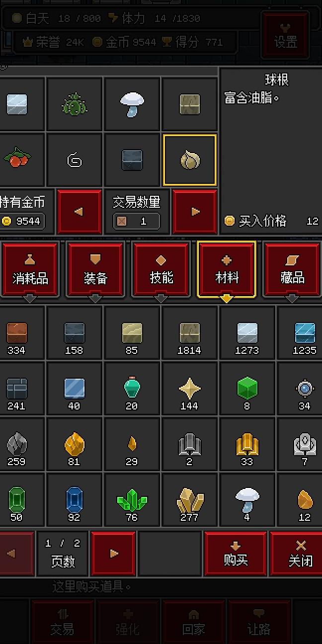This screenshot has width=322, height=644.
Task: Choose the white mushroom in shop grid
Action: pos(132,104)
